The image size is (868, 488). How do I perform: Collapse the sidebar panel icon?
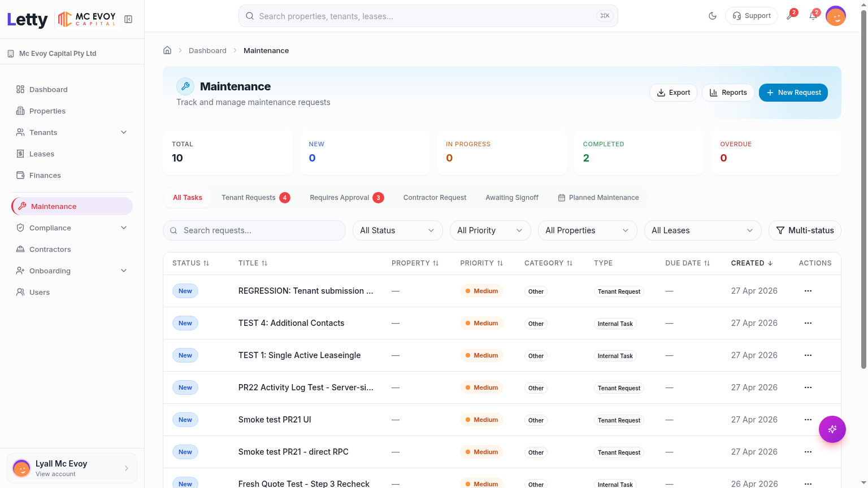pos(128,19)
